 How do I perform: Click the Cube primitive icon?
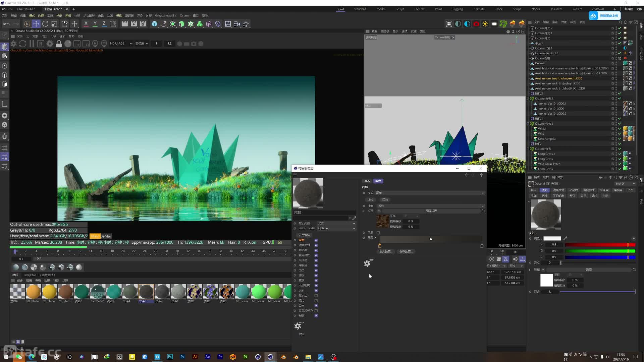[154, 24]
